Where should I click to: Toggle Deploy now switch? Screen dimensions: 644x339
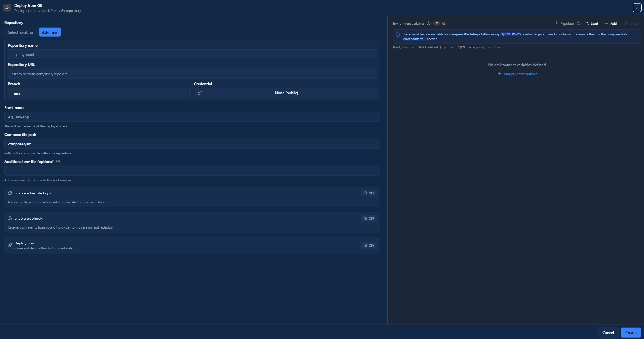click(x=369, y=245)
